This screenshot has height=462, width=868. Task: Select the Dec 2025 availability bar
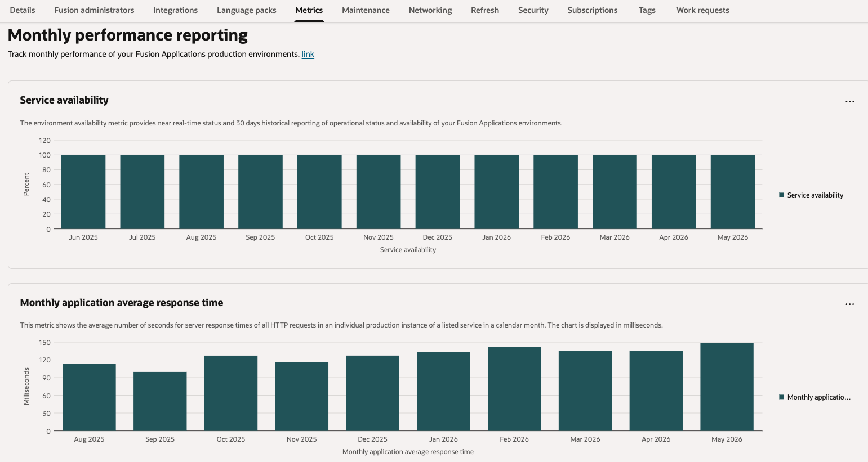point(438,192)
